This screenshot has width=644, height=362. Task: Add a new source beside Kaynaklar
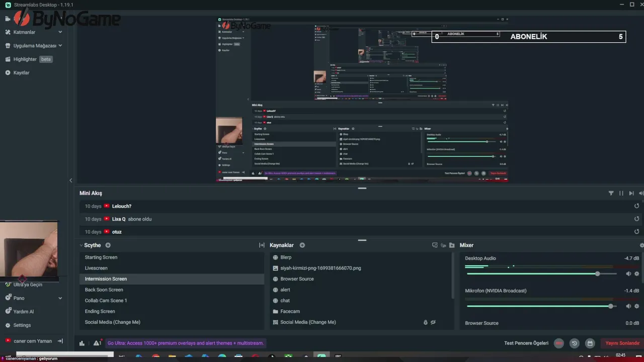(302, 245)
